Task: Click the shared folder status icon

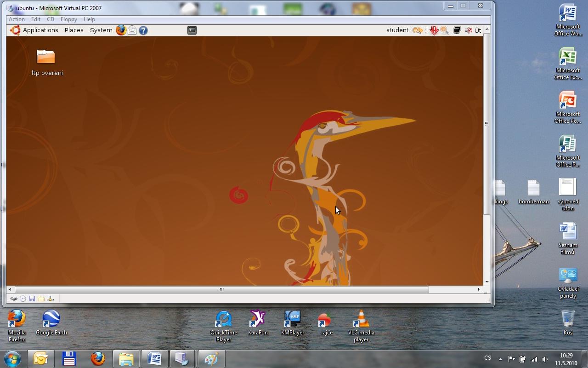Action: coord(41,299)
